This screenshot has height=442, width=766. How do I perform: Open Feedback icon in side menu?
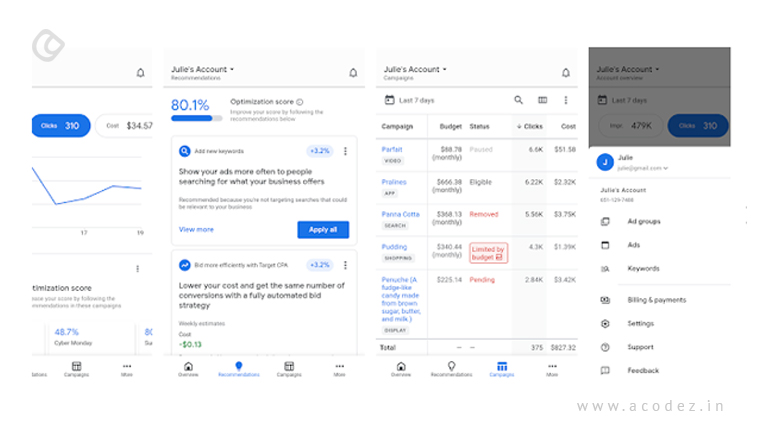[605, 371]
